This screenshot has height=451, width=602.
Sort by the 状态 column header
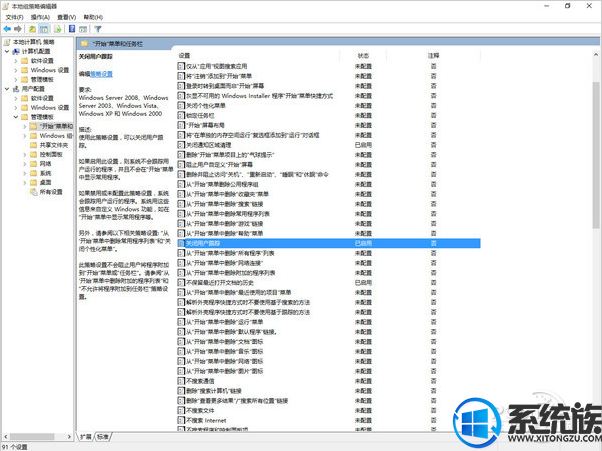click(363, 56)
